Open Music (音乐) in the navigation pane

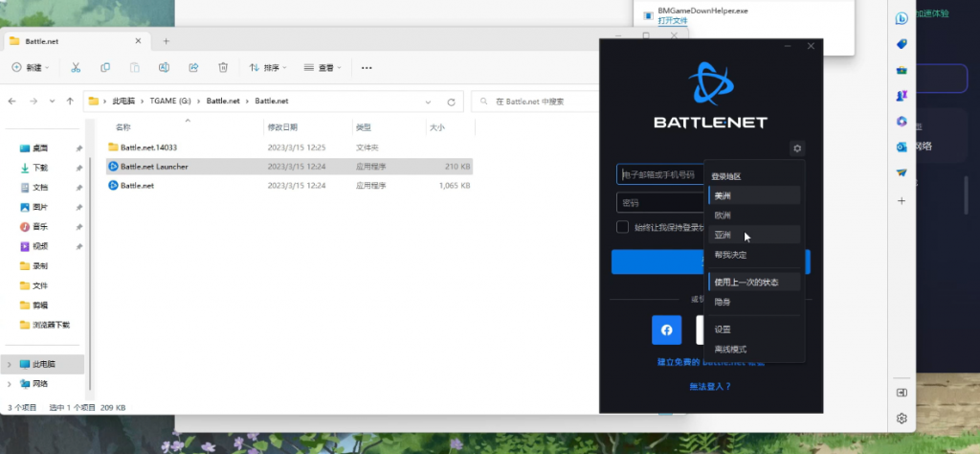[40, 226]
